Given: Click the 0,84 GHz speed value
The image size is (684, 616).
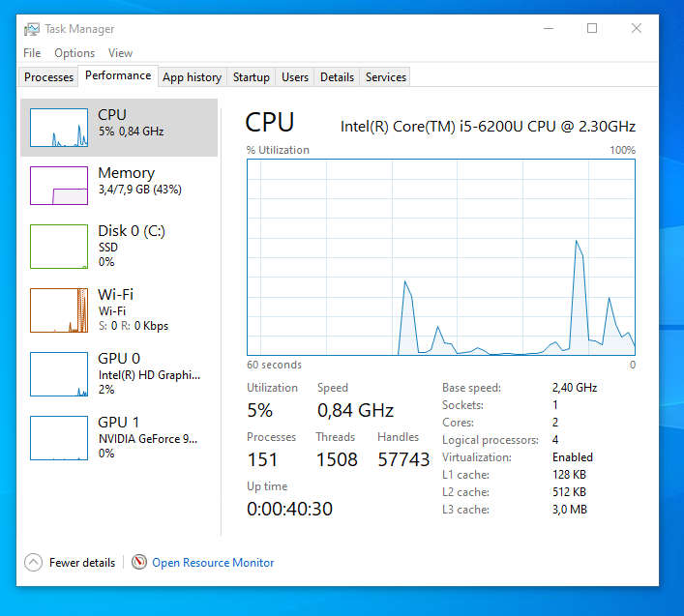Looking at the screenshot, I should coord(355,410).
